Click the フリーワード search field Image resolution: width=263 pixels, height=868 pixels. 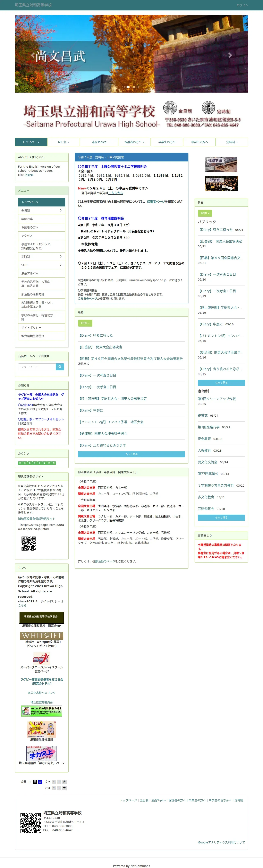[37, 367]
